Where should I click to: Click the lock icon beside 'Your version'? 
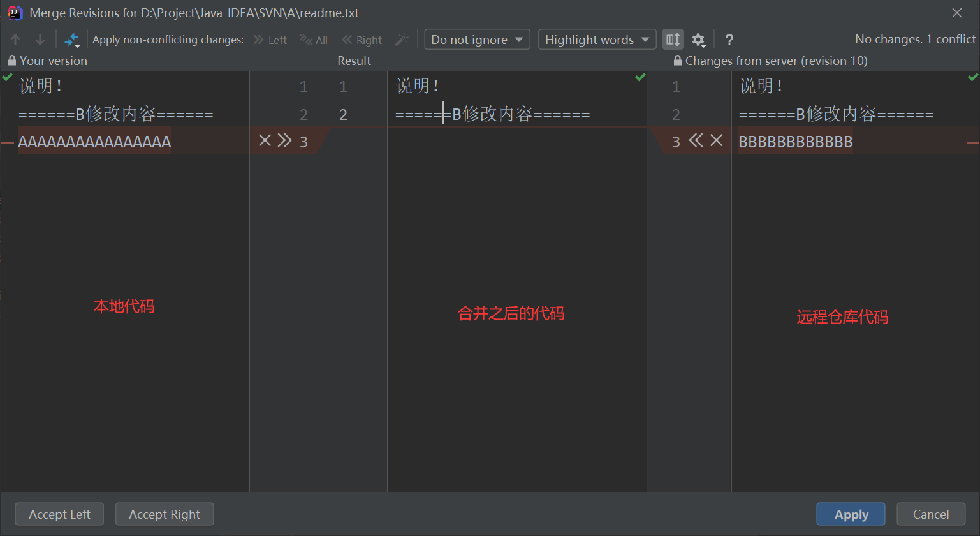(12, 61)
